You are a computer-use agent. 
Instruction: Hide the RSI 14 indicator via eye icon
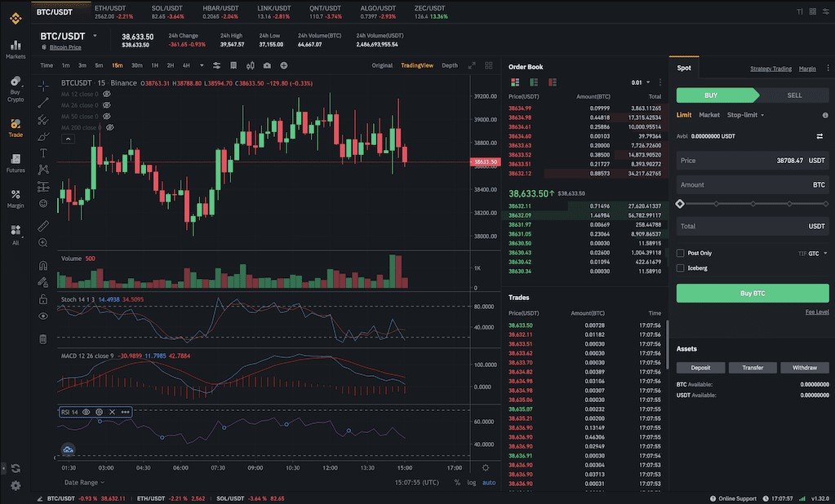tap(86, 412)
